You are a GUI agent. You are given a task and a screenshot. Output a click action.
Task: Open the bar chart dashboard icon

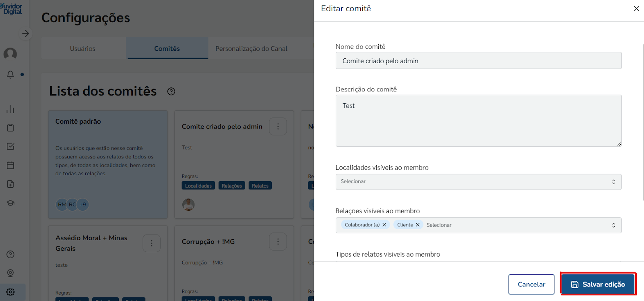[x=10, y=109]
